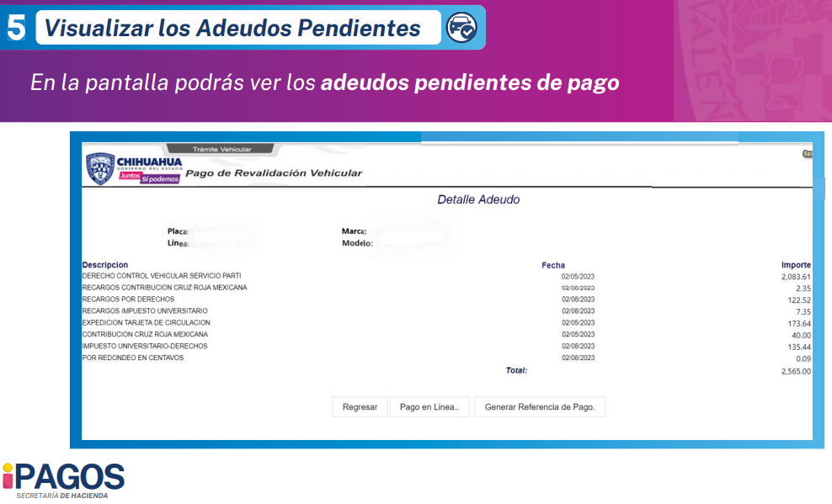Click Visualizar los Adeudos Pendientes title

point(232,28)
